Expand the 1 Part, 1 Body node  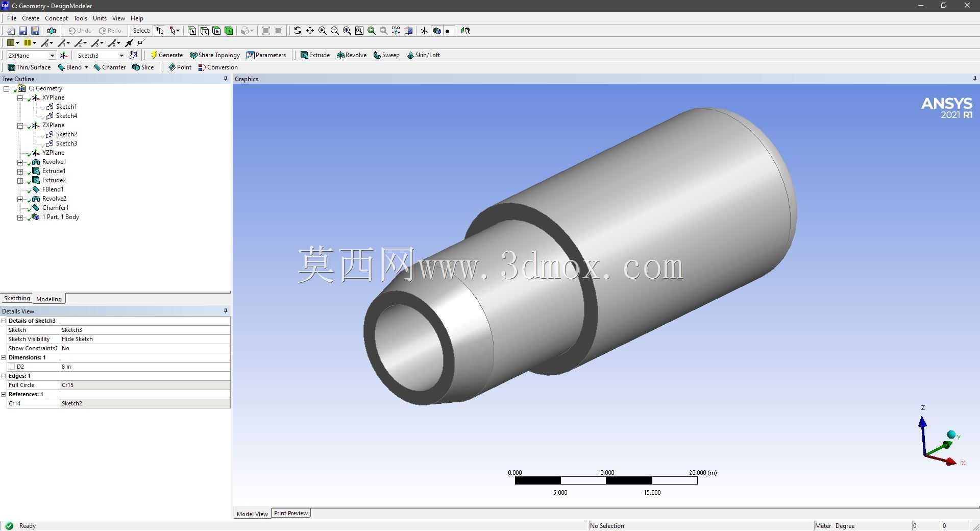tap(20, 218)
